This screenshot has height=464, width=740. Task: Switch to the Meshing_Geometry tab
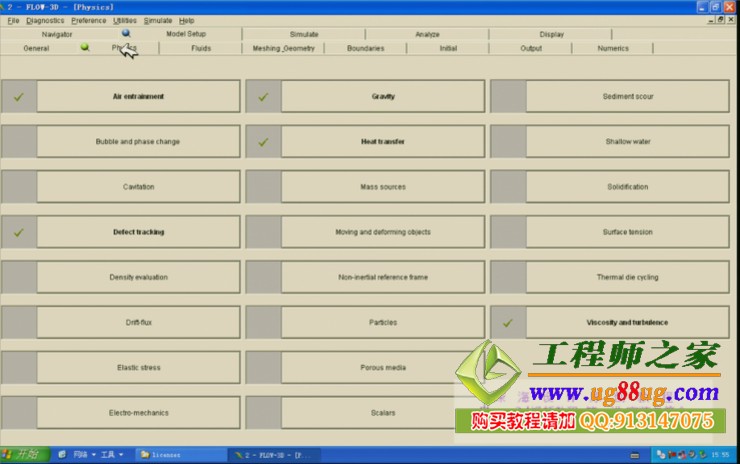(283, 48)
